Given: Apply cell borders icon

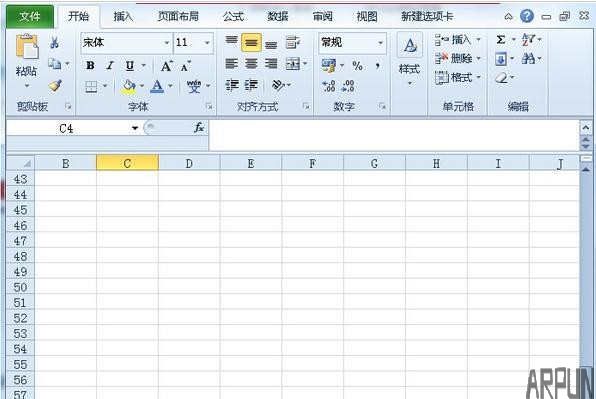Looking at the screenshot, I should coord(91,87).
